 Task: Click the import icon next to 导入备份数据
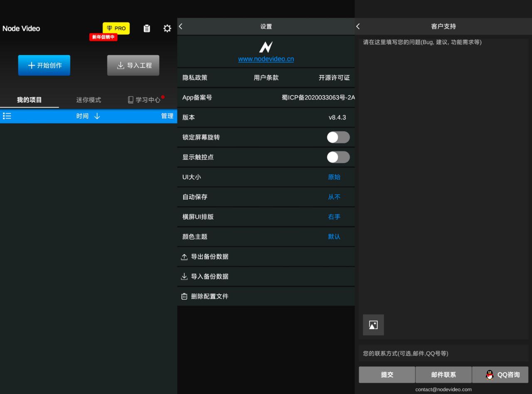[185, 277]
